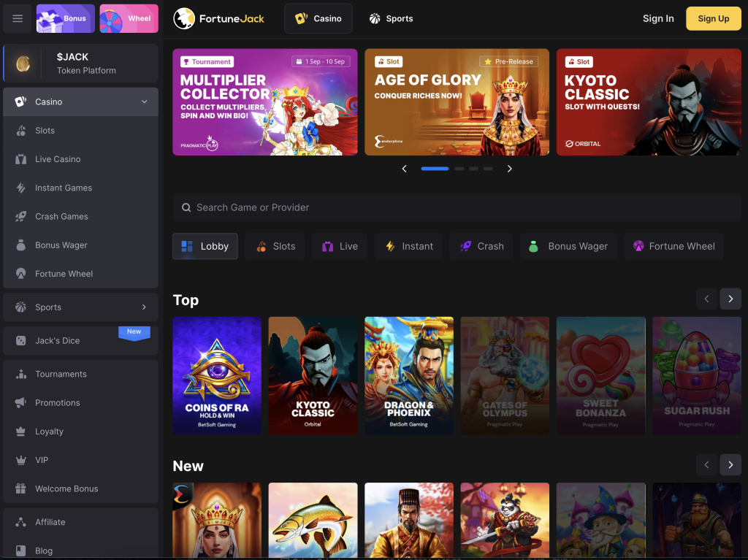Click the Sign Up button
This screenshot has height=560, width=748.
(713, 18)
